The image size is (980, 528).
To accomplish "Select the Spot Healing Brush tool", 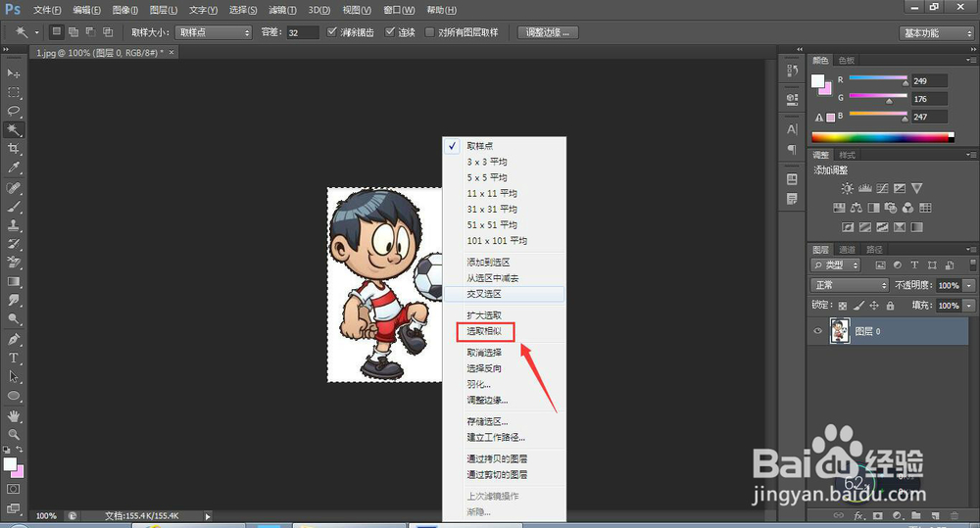I will [14, 187].
